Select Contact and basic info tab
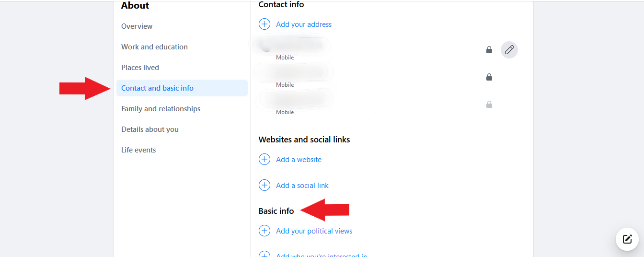Screen dimensions: 644x257 tap(182, 88)
